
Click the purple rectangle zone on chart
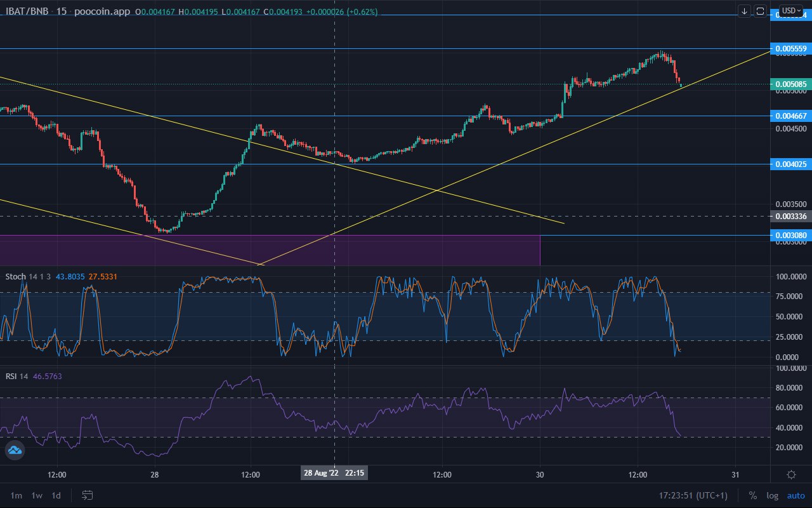pos(270,250)
